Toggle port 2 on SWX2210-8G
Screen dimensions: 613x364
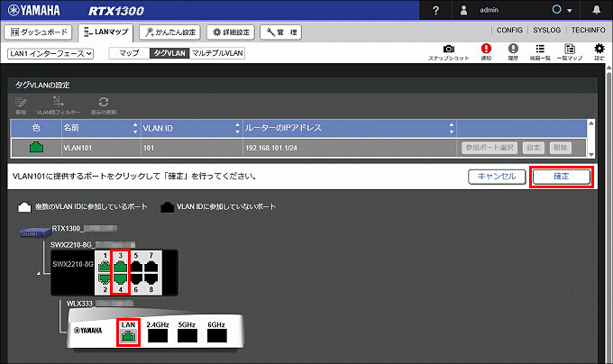[x=105, y=278]
